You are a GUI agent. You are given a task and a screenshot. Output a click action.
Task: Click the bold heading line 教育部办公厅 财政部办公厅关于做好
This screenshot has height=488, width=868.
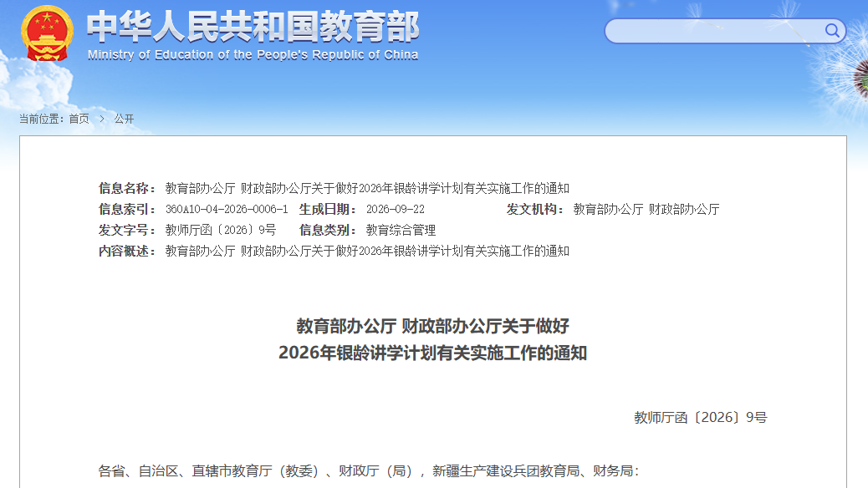[433, 327]
